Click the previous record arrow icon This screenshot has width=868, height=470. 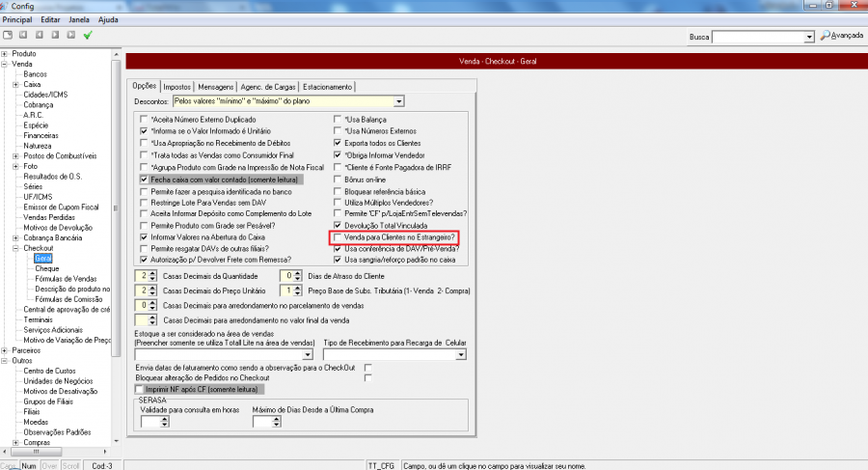point(40,36)
